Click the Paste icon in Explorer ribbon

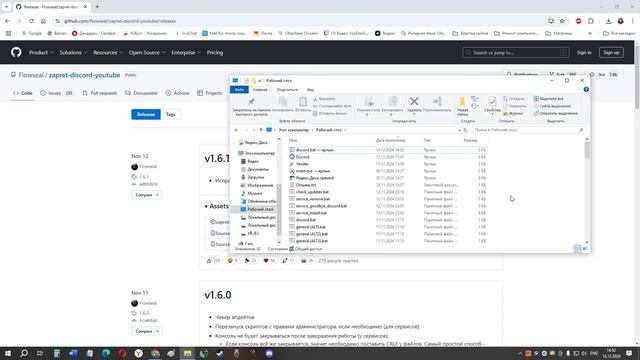pos(303,101)
